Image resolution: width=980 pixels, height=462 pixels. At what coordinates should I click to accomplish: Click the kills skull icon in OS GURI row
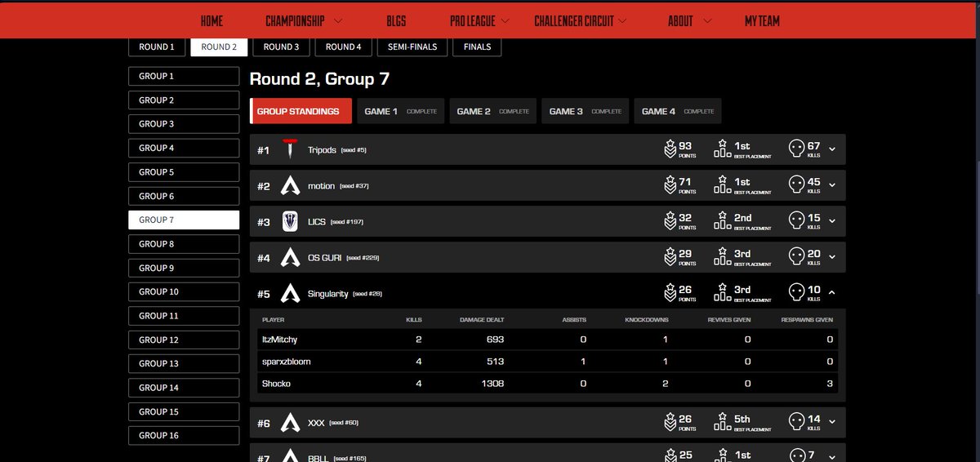tap(796, 257)
